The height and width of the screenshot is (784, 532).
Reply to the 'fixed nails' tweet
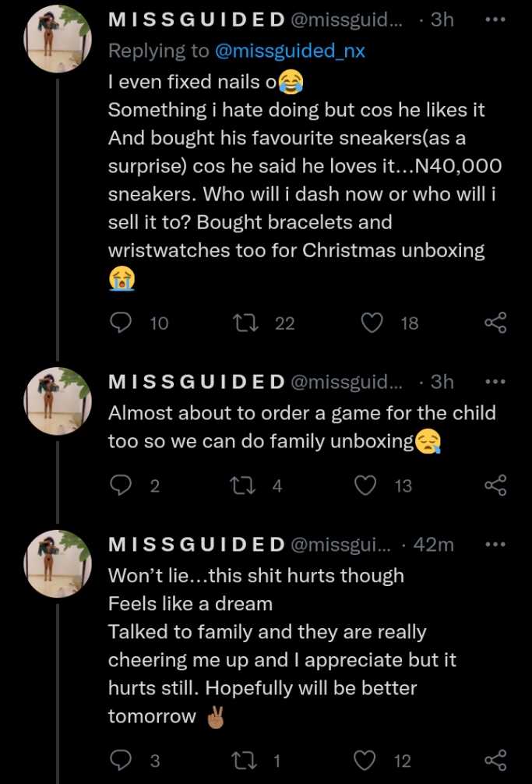pos(121,323)
